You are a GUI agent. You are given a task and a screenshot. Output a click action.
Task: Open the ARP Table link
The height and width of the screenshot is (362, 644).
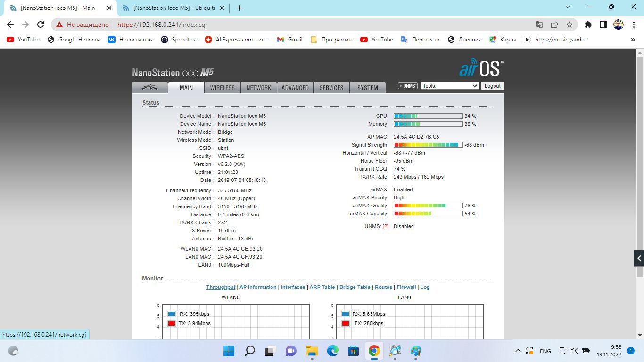(x=322, y=287)
